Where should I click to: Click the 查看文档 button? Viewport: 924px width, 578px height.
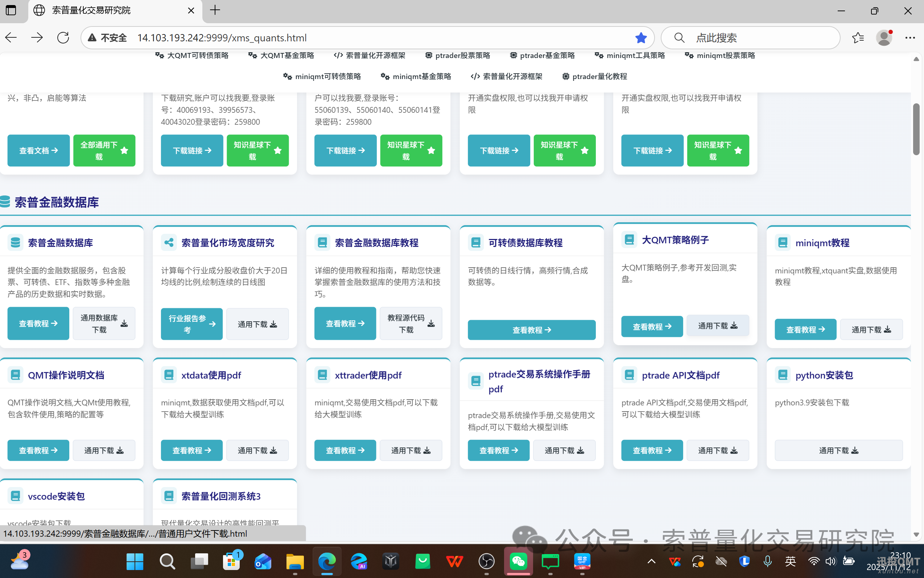pyautogui.click(x=38, y=150)
